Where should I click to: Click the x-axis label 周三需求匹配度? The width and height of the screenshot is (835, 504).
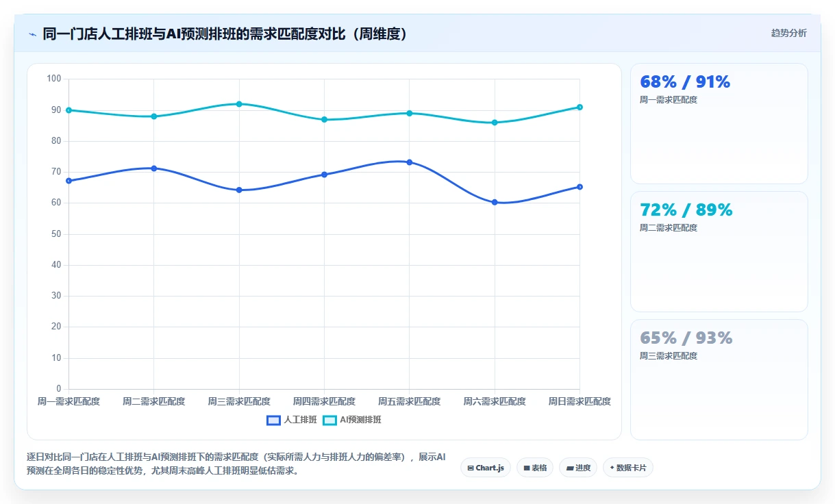pos(239,401)
